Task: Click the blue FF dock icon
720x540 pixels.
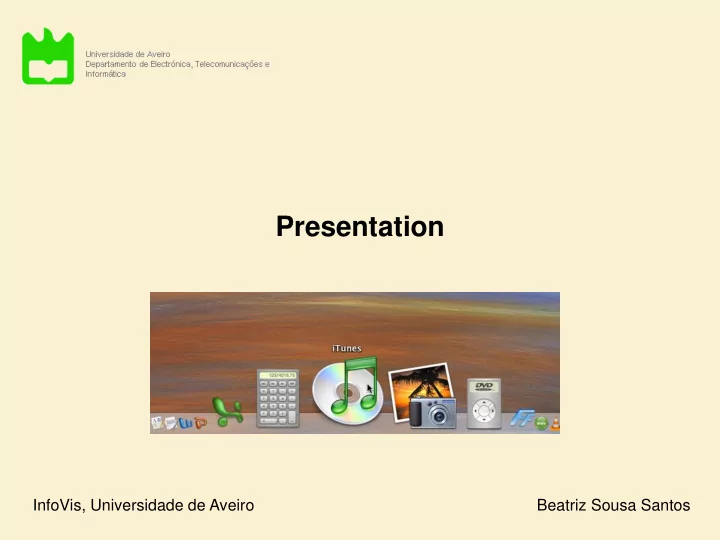Action: pyautogui.click(x=522, y=418)
